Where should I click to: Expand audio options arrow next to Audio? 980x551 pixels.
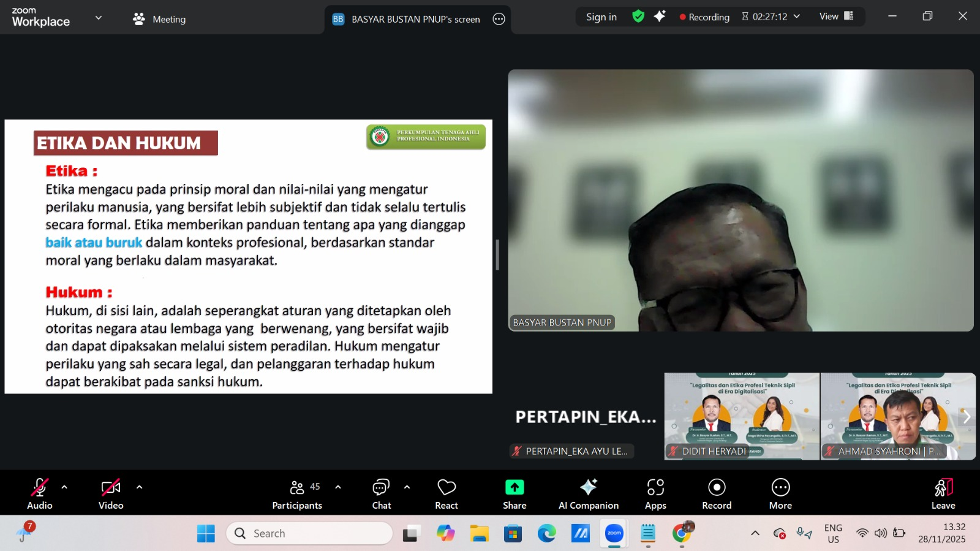click(64, 487)
